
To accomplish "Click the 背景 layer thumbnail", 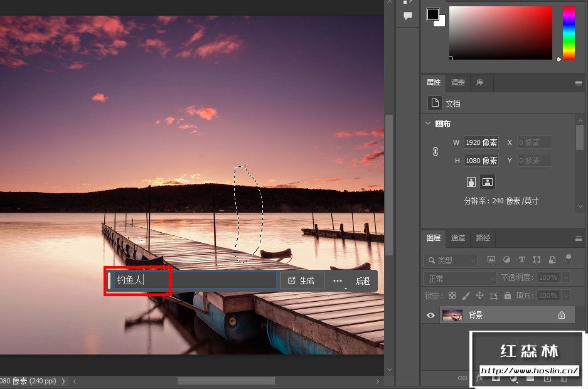I will point(452,315).
